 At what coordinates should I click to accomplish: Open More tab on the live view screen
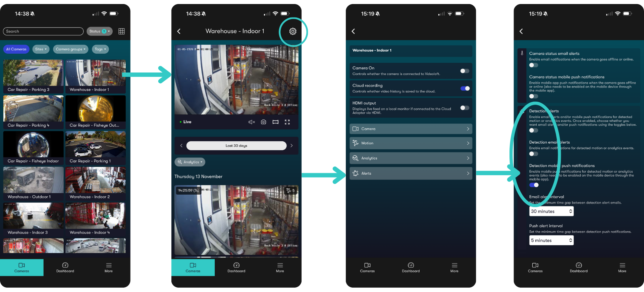pos(280,267)
